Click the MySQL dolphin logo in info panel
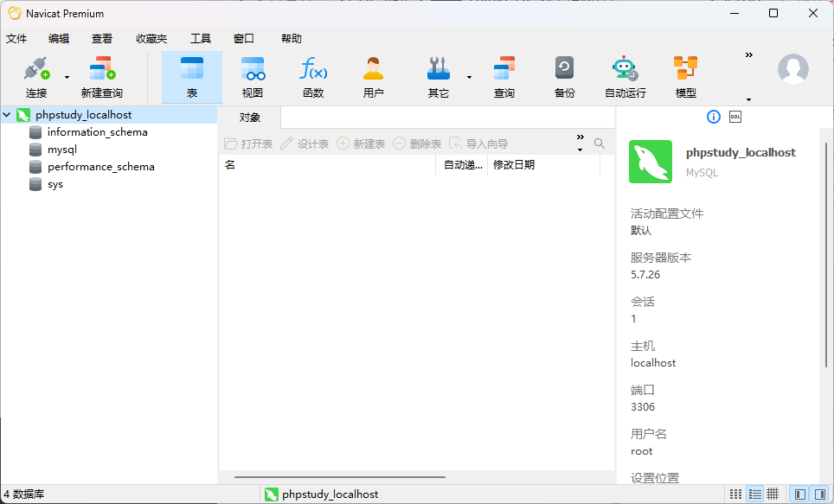 point(651,162)
